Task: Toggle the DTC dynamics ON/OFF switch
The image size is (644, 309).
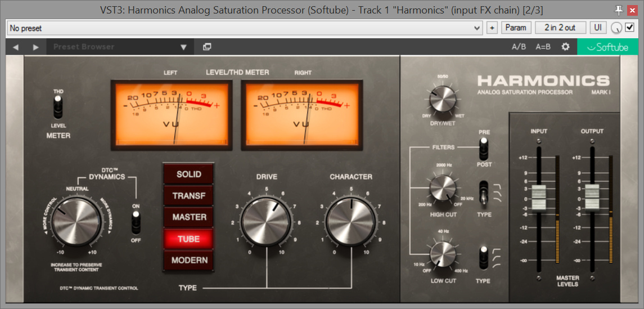Action: pos(136,222)
